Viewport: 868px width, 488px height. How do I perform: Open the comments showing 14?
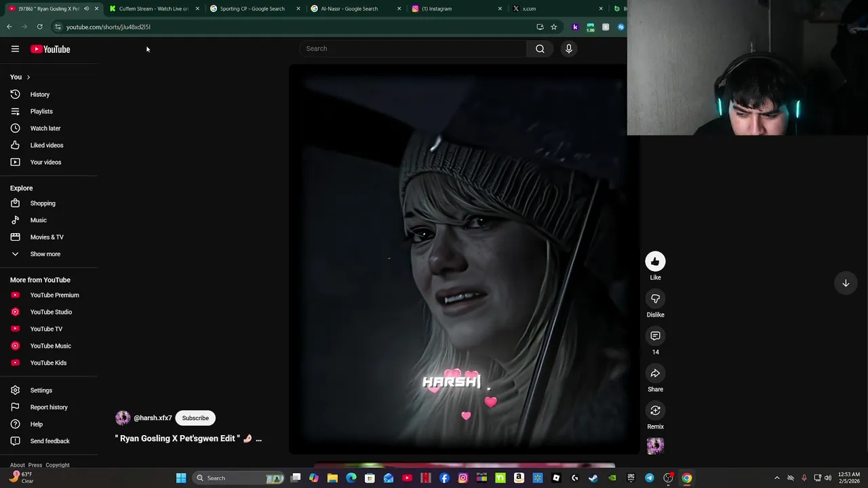coord(655,336)
